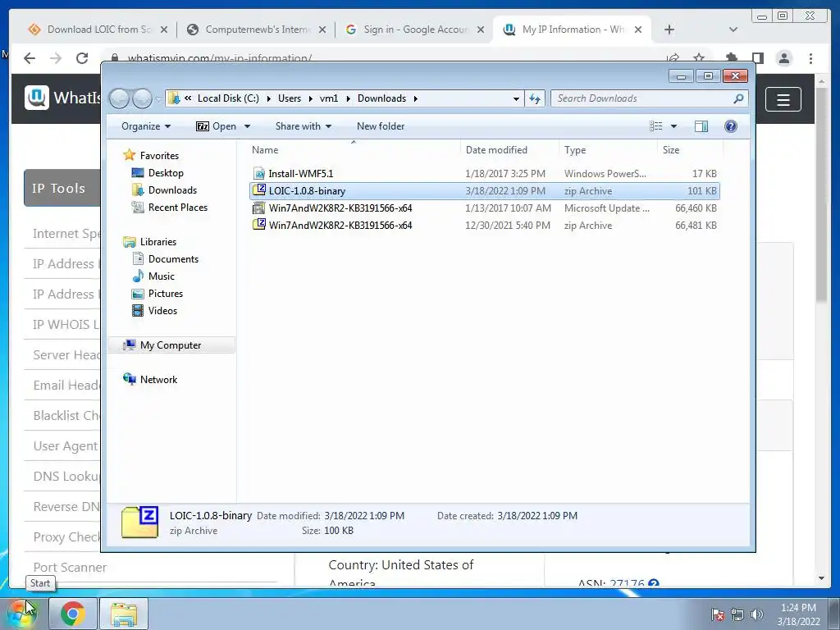
Task: Open the Action Center flag icon
Action: tap(718, 614)
